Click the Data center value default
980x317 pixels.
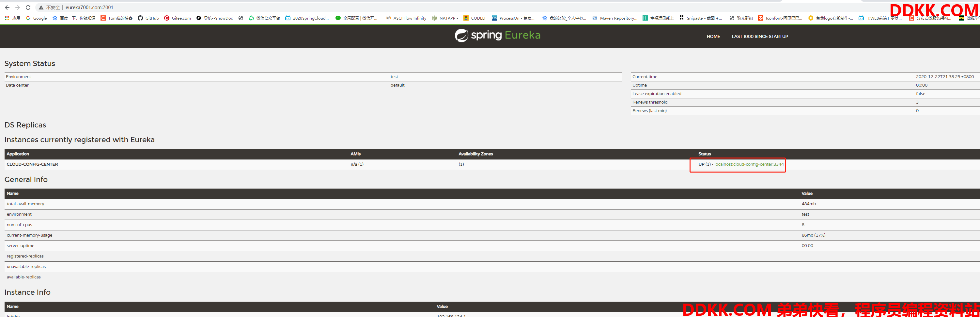pyautogui.click(x=397, y=85)
